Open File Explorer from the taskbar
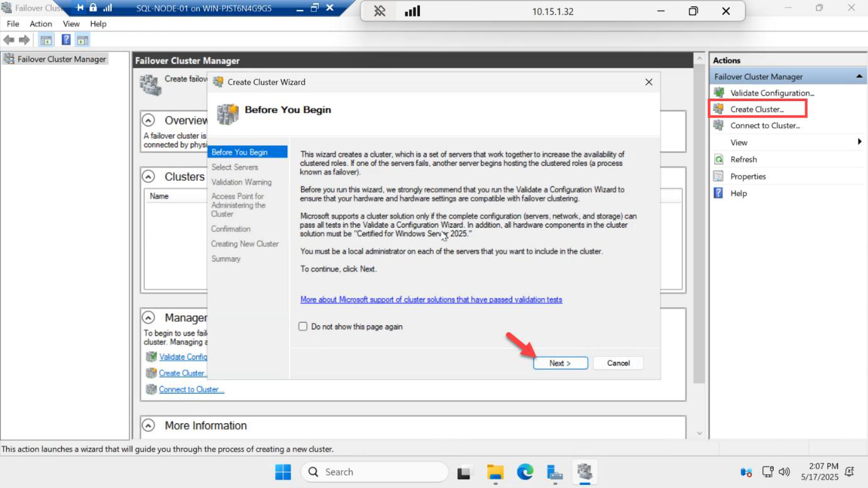This screenshot has height=488, width=868. click(495, 472)
